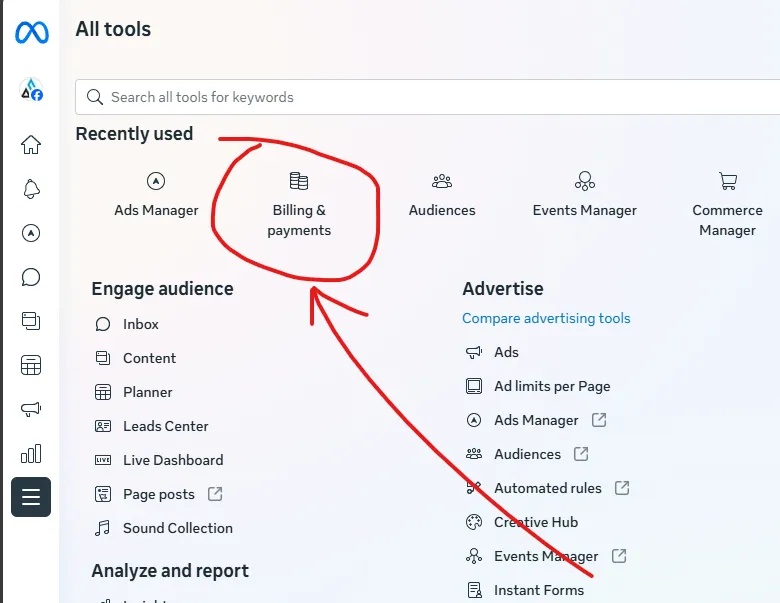
Task: Open the speech bubble Inbox sidebar icon
Action: pos(31,277)
